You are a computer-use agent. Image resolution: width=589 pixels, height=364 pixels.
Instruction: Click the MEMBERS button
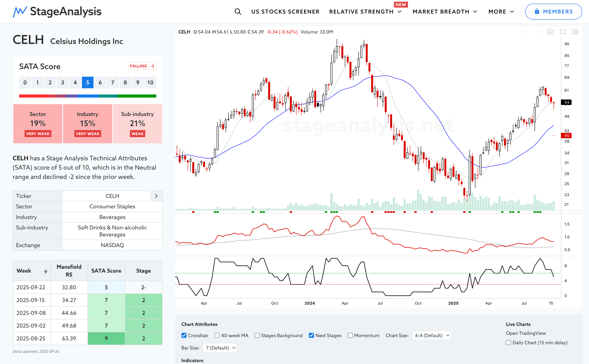tap(553, 12)
